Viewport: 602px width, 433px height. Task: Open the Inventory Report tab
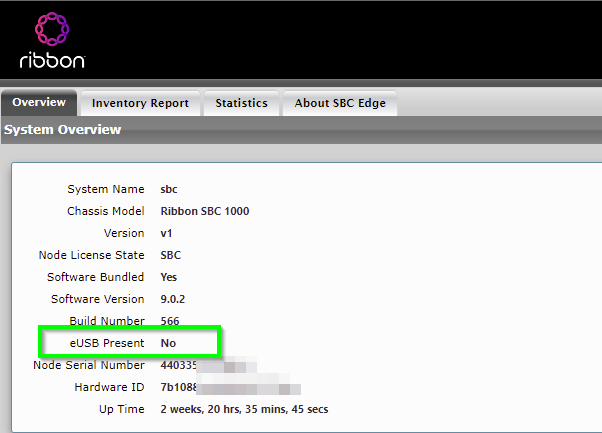pyautogui.click(x=140, y=103)
